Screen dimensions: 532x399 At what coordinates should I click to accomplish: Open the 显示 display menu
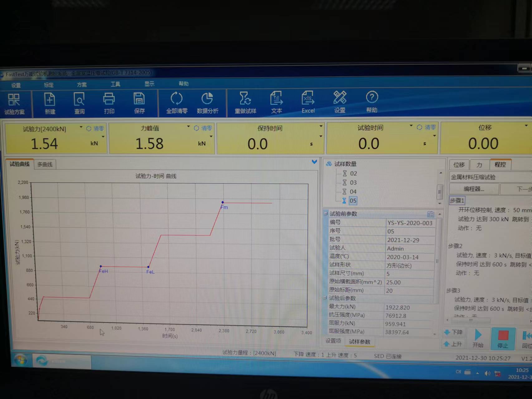tap(149, 84)
